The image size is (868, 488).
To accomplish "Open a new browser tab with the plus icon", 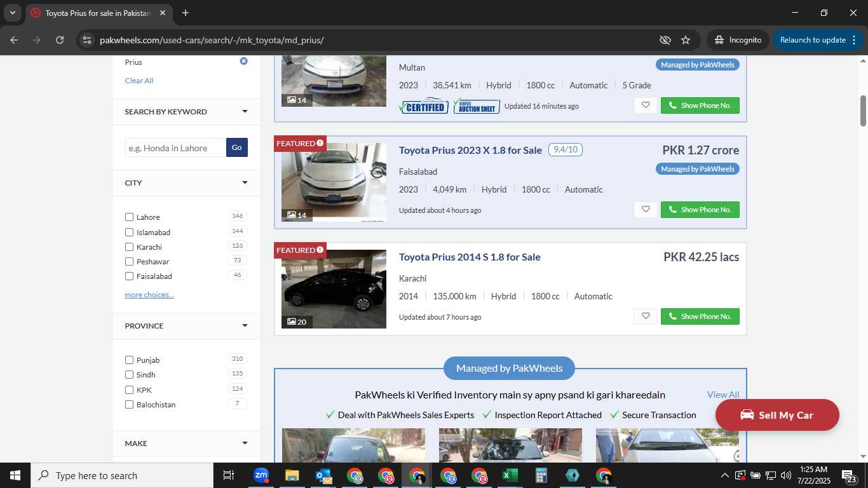I will click(186, 13).
